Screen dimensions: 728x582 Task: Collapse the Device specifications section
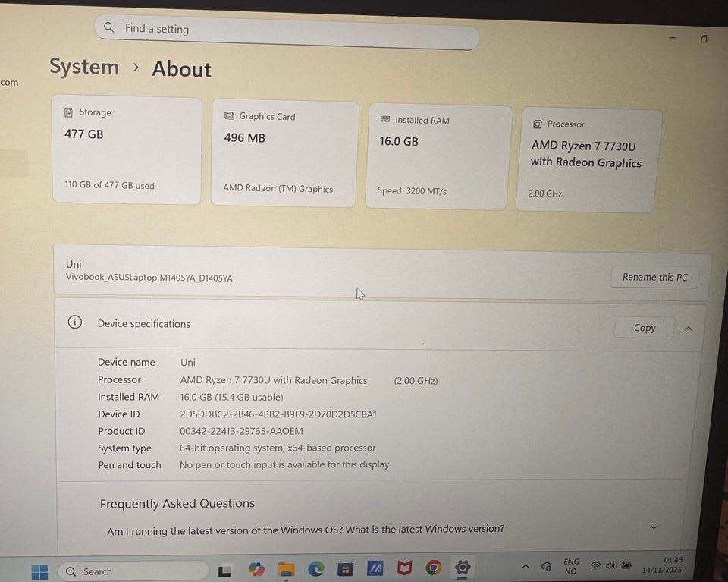689,329
